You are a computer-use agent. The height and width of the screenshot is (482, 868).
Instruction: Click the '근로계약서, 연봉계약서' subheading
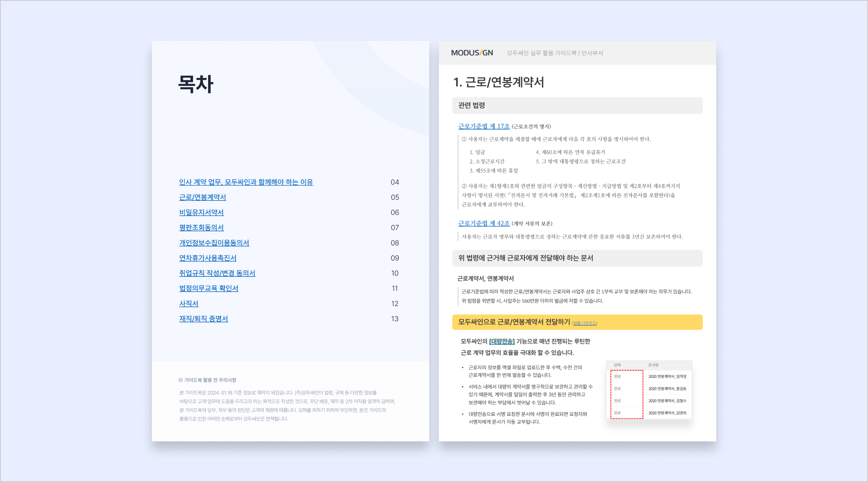[485, 279]
